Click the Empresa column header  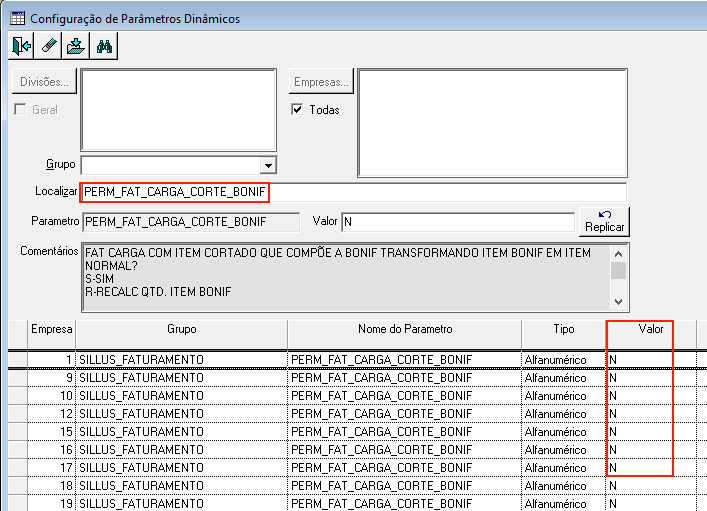click(51, 334)
